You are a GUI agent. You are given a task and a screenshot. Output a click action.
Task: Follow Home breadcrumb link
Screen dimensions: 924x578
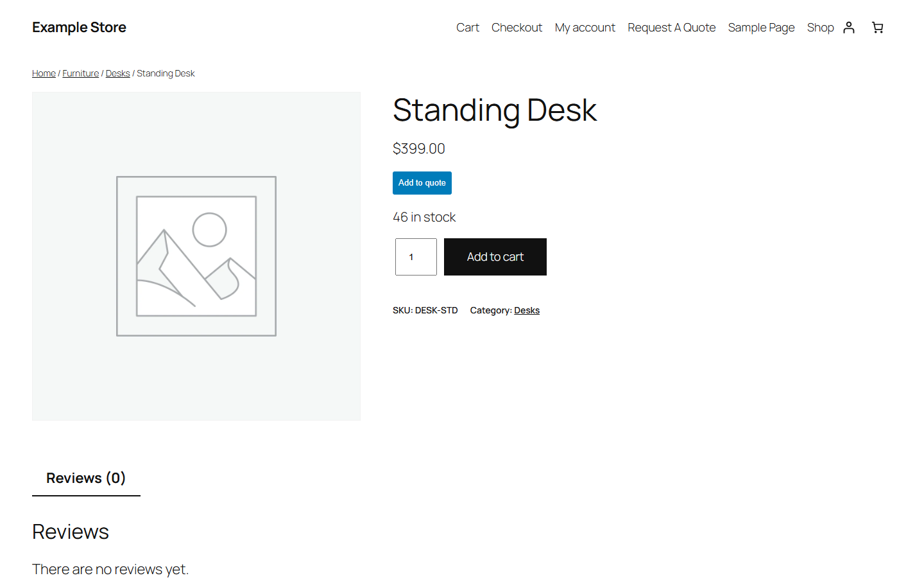[44, 73]
